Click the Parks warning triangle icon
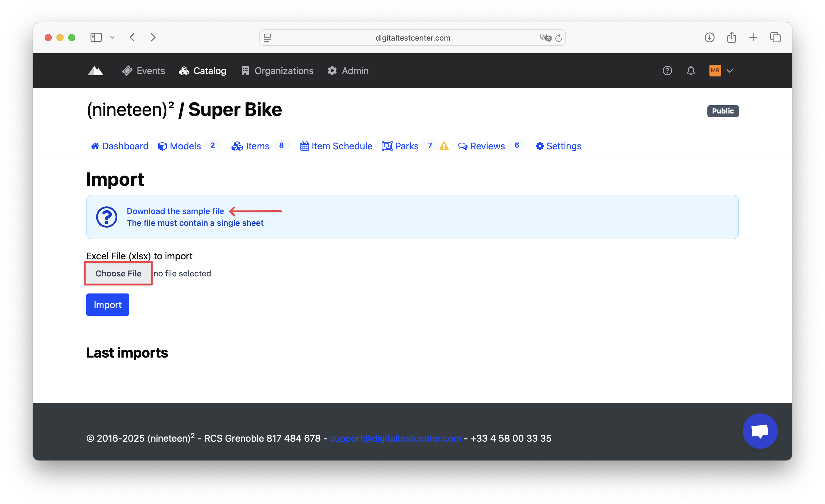The width and height of the screenshot is (825, 504). pyautogui.click(x=444, y=146)
